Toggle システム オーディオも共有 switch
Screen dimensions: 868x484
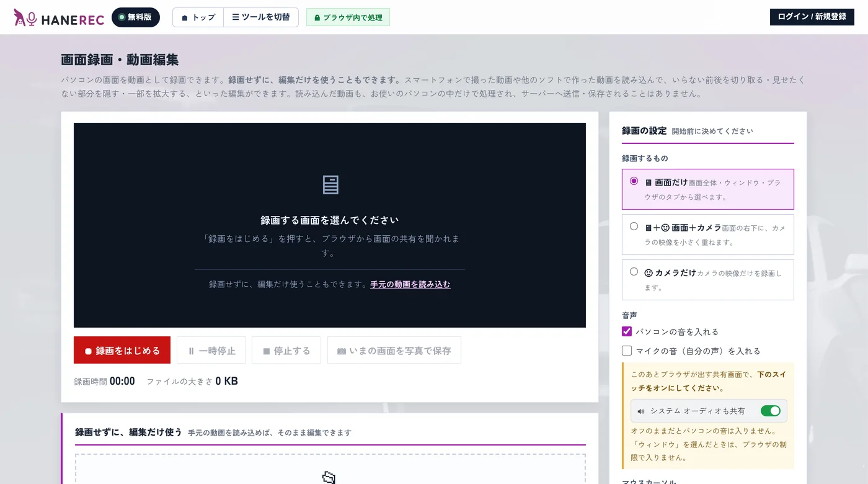771,411
